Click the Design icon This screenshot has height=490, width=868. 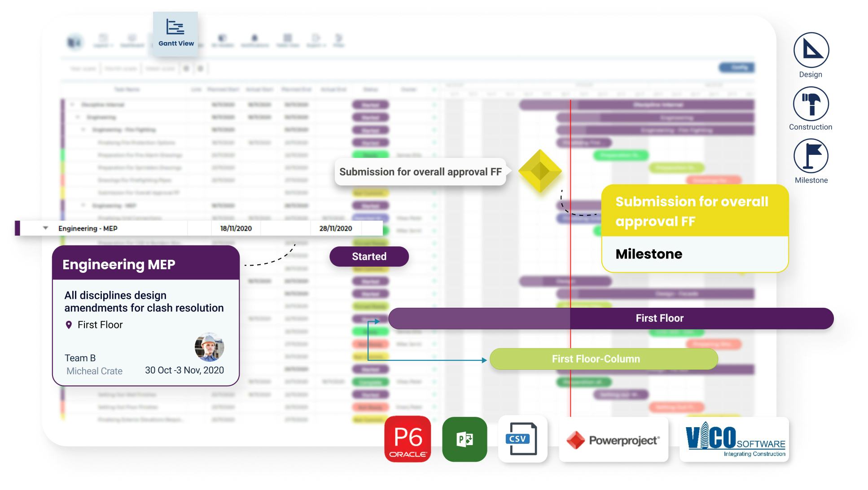[x=811, y=50]
